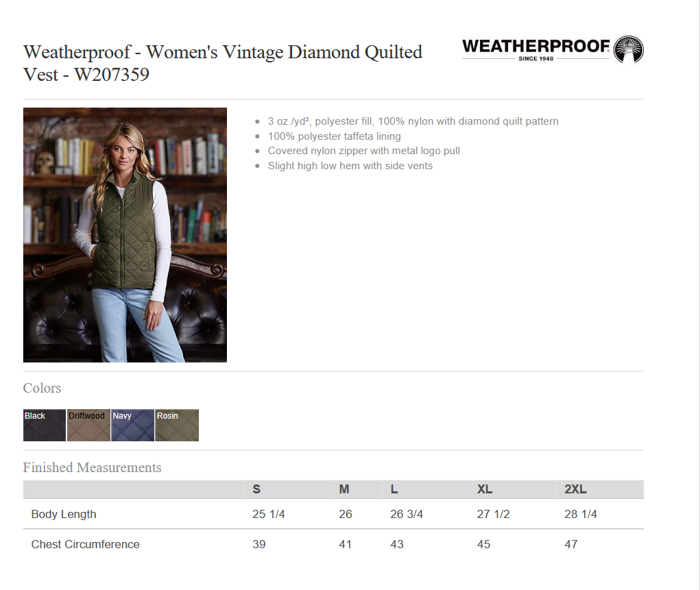Click the Body Length row label

pyautogui.click(x=64, y=514)
